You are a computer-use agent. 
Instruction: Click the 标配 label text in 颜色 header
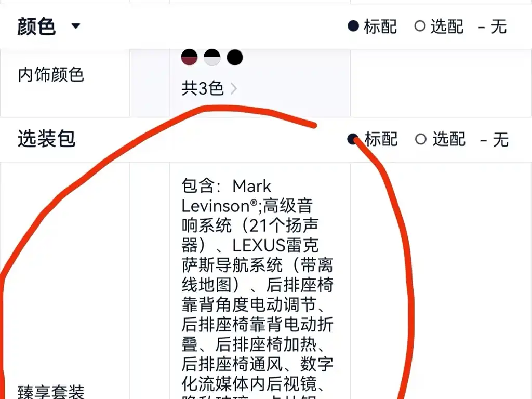380,26
